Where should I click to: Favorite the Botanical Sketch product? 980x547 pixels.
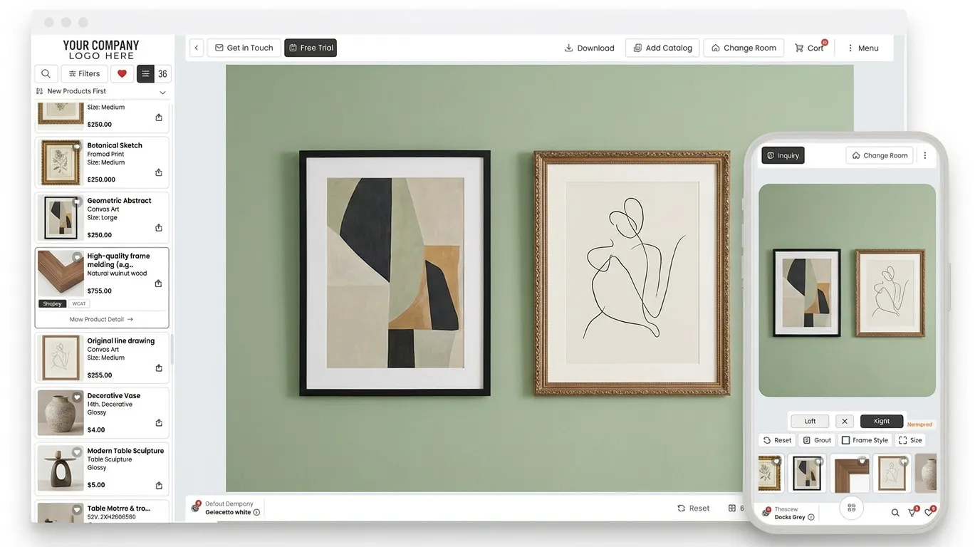77,146
